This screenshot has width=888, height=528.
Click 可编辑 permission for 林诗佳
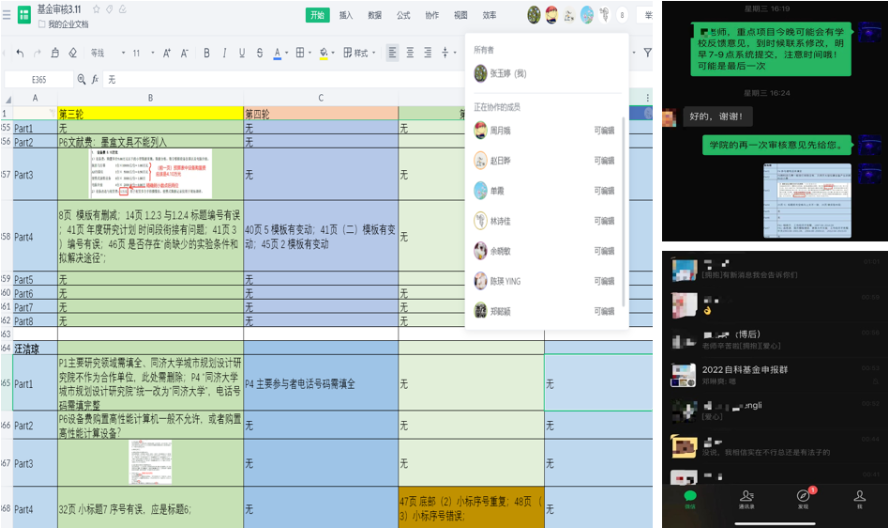604,221
